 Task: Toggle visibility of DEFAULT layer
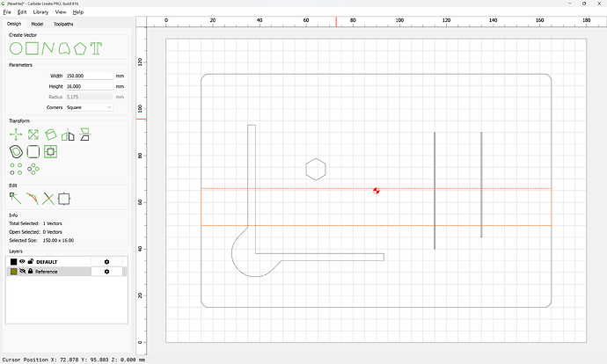point(22,261)
